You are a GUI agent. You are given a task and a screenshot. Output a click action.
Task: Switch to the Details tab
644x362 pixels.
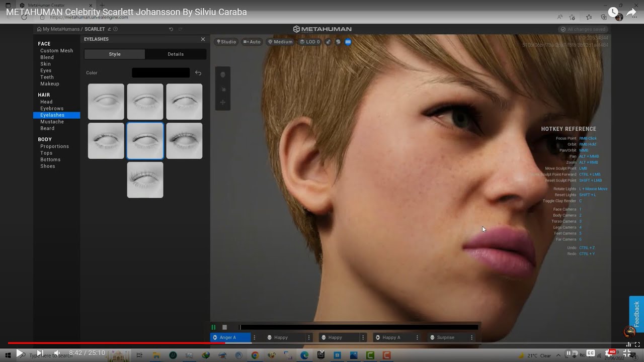176,54
